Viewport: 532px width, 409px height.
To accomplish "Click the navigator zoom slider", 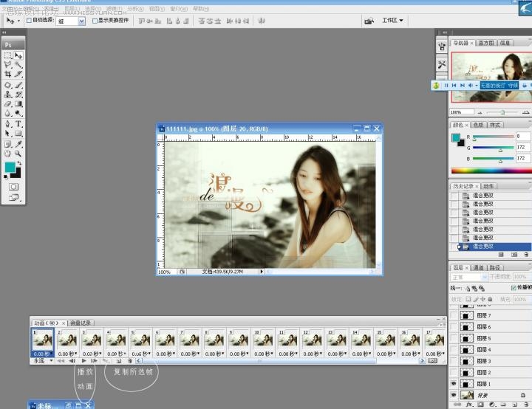I will tap(502, 112).
